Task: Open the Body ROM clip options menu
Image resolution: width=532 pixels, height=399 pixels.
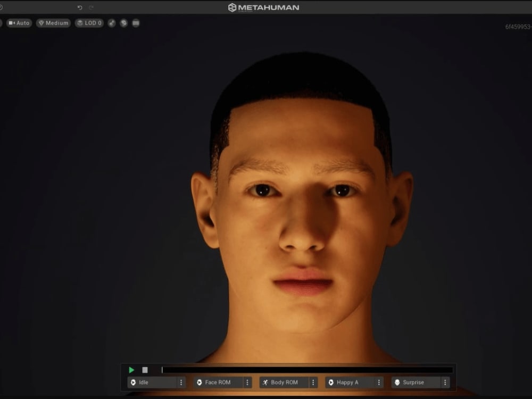Action: coord(313,382)
